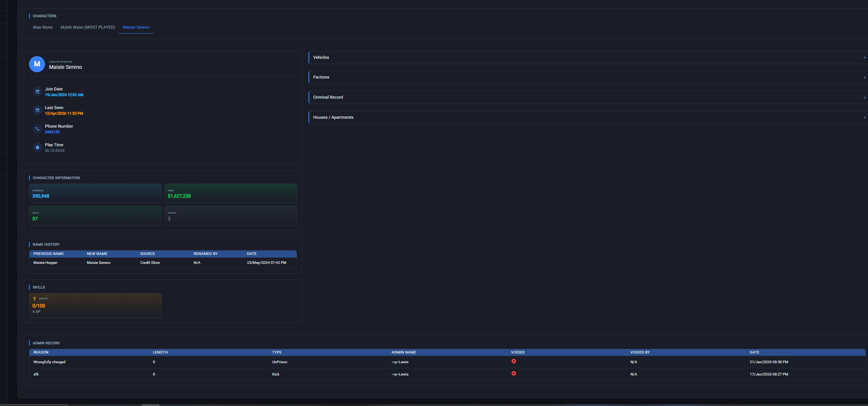Screen dimensions: 868x406
Task: Click the last seen 12/Apr/2026 11:33 PM
Action: 64,114
